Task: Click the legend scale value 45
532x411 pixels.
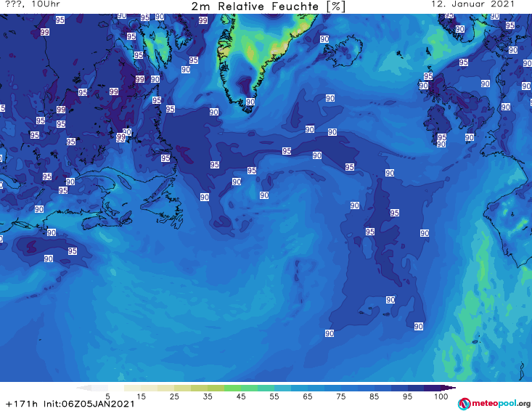Action: [x=241, y=396]
